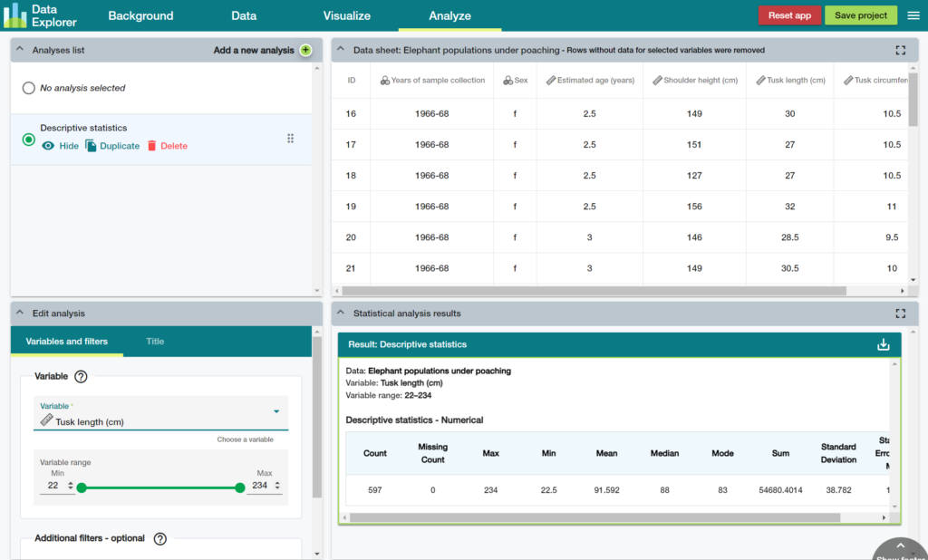
Task: Select the Descriptive statistics radio button
Action: pos(29,140)
